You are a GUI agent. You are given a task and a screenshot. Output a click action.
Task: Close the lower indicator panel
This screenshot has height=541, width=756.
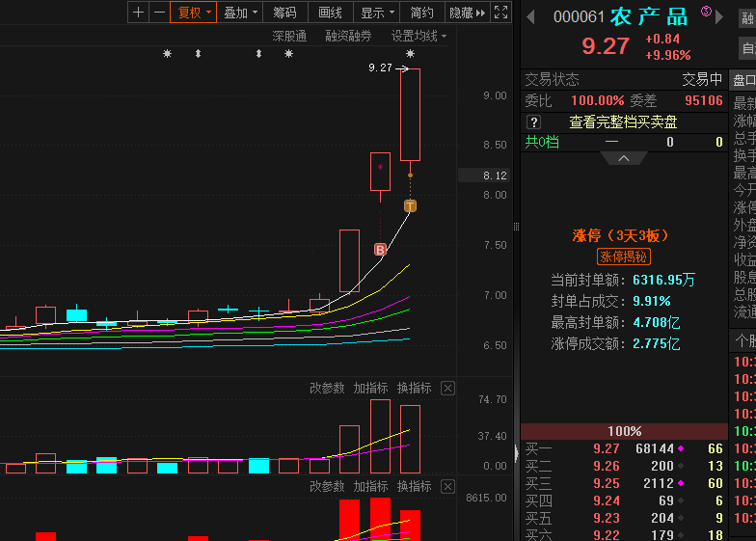pos(447,486)
